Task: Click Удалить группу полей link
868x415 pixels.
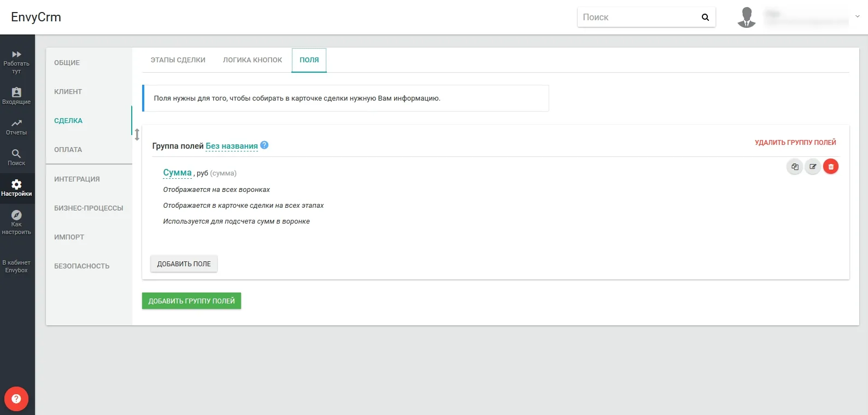Action: (795, 143)
